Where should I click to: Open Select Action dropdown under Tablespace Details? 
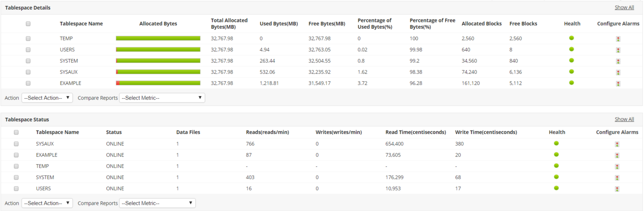(x=47, y=98)
